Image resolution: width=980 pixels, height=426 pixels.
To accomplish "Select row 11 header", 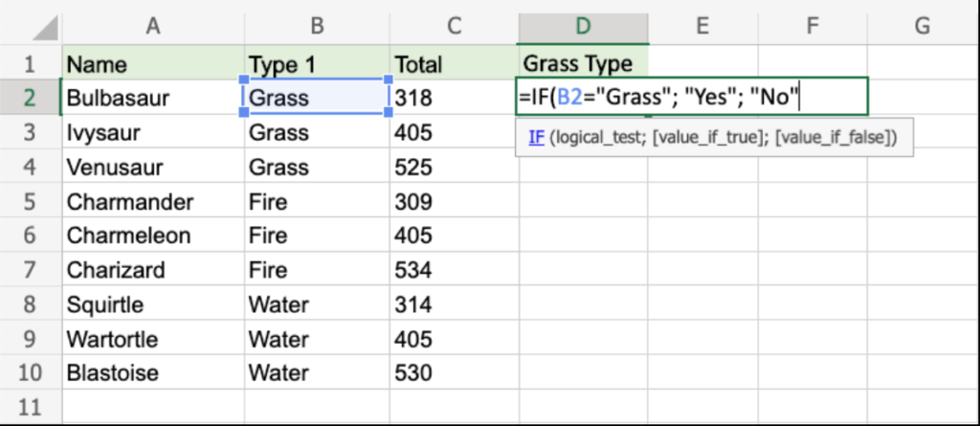I will 30,407.
